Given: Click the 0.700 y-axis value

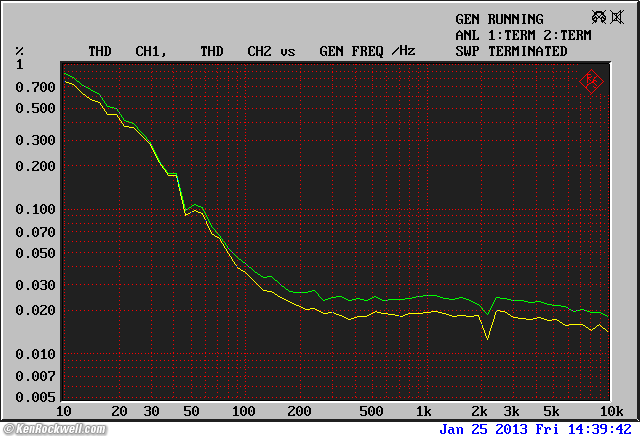Looking at the screenshot, I should 35,87.
